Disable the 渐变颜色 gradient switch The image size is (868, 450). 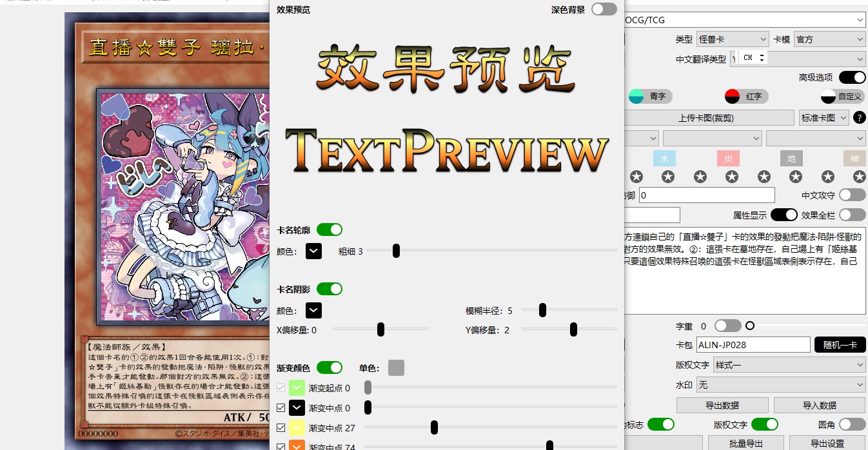329,367
